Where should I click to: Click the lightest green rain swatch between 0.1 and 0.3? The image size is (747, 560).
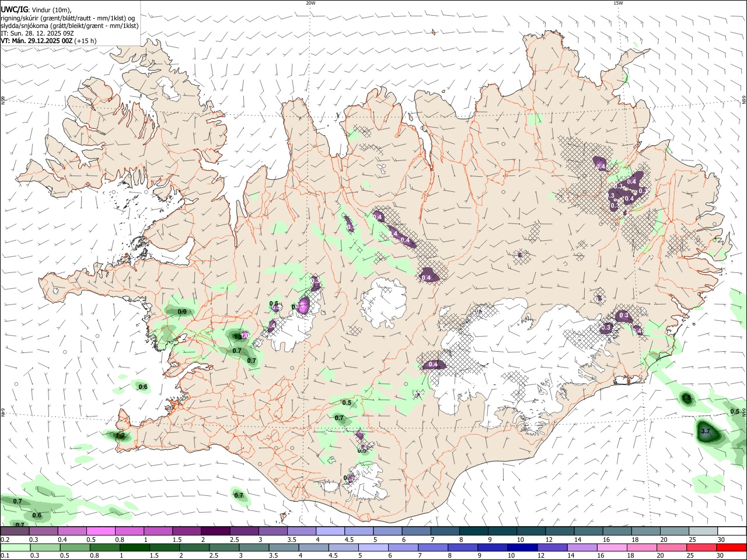pyautogui.click(x=15, y=547)
